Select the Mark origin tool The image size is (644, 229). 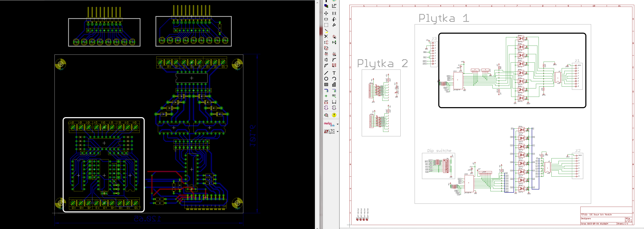coord(334,6)
